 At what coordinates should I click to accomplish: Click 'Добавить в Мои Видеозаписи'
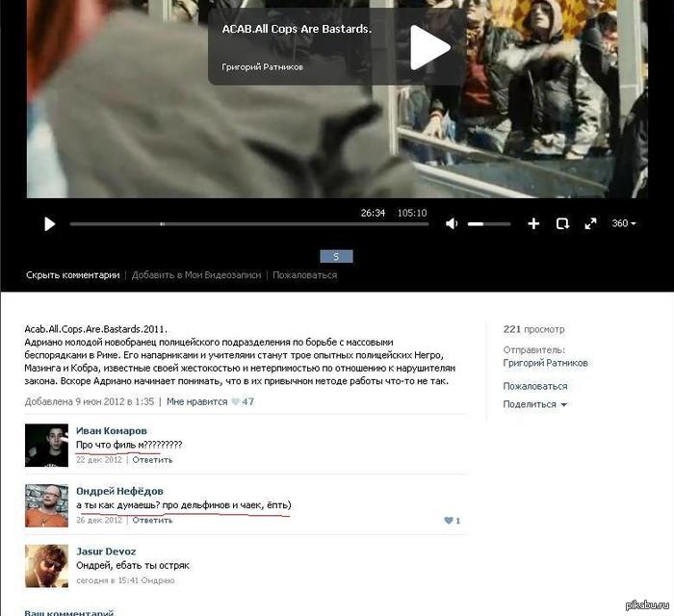click(196, 275)
